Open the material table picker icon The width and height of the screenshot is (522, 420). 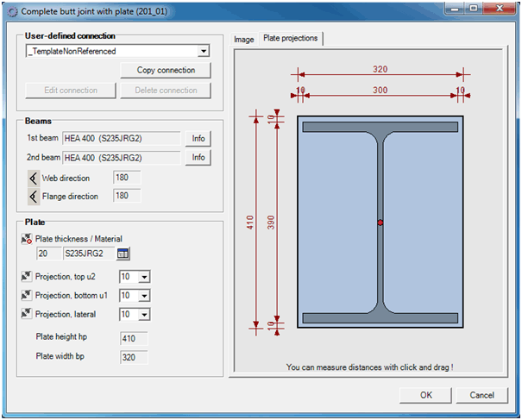point(123,254)
